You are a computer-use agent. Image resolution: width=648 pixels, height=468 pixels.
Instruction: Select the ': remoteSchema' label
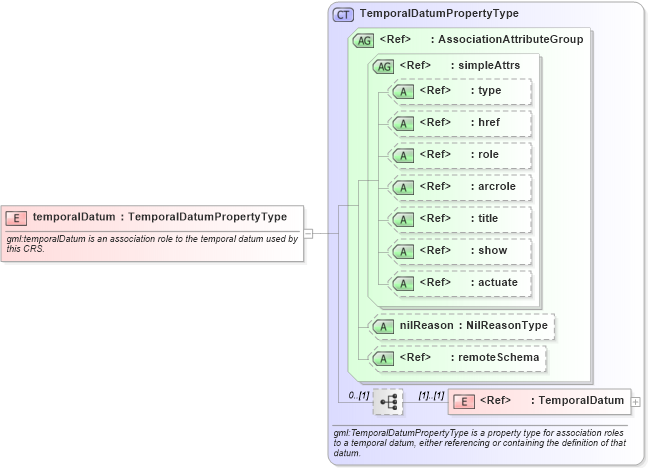[x=495, y=357]
